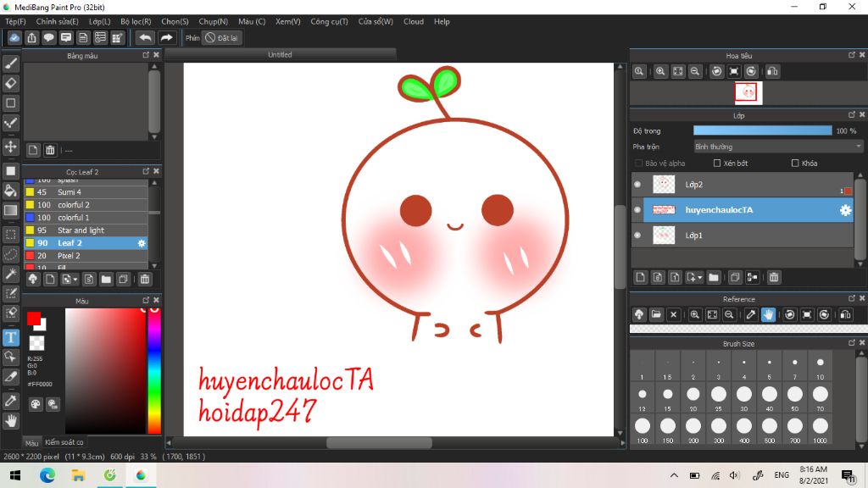Toggle the Bảo vệ alpha checkbox
The image size is (868, 488).
point(639,164)
